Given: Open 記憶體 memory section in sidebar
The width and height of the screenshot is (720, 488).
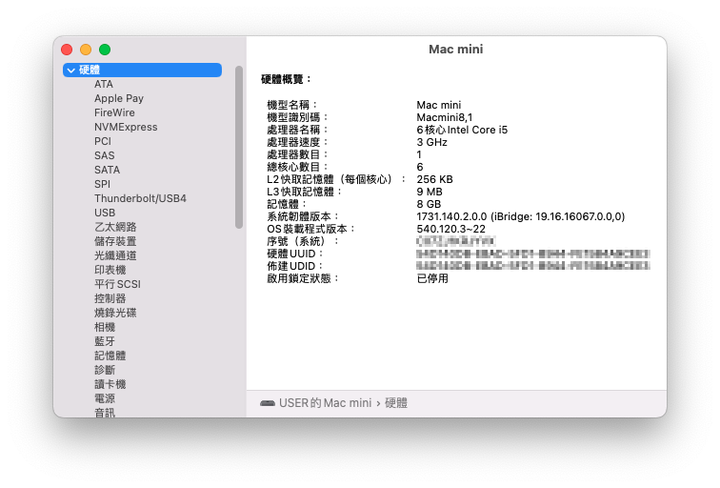Looking at the screenshot, I should coord(110,355).
